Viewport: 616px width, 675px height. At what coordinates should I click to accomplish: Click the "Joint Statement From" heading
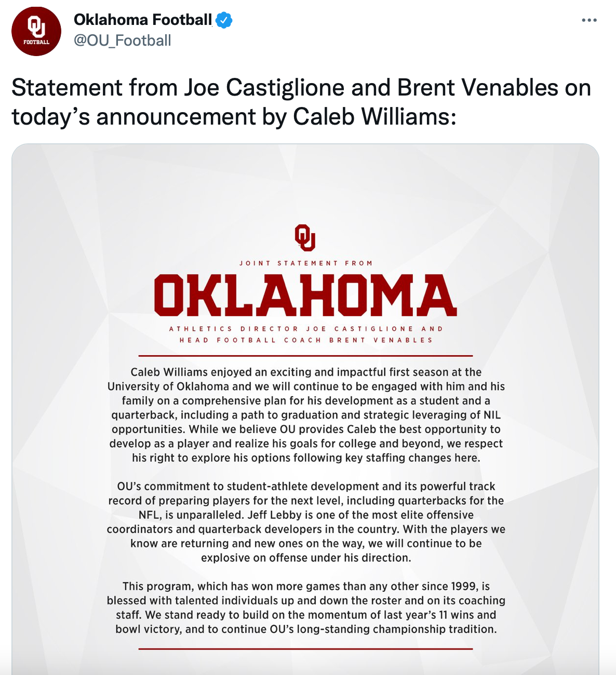click(x=306, y=263)
